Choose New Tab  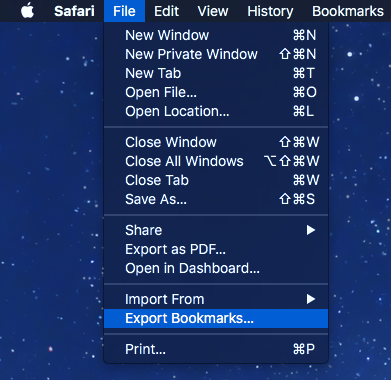coord(216,73)
